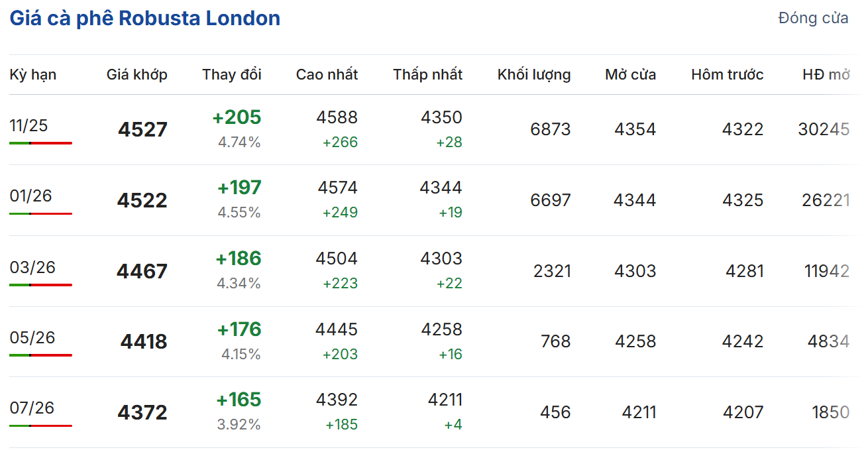Click the HĐ mở column header
The width and height of the screenshot is (868, 452).
tap(826, 75)
